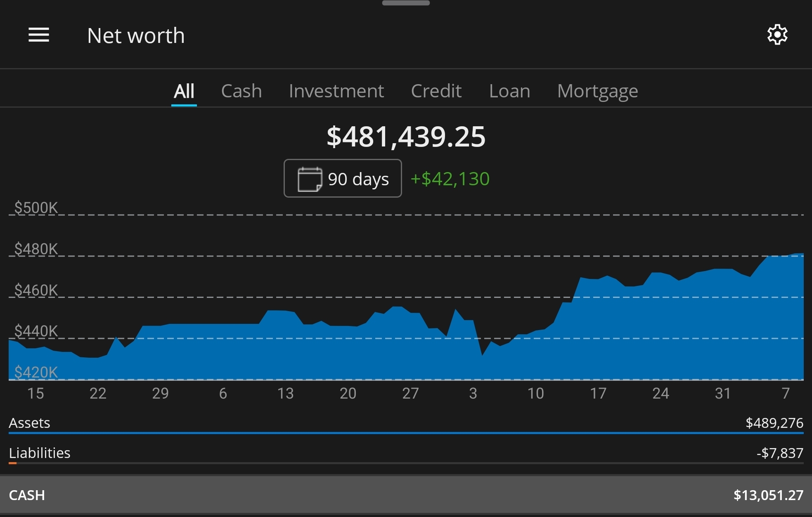Open the Credit tab
This screenshot has width=812, height=517.
pos(436,91)
